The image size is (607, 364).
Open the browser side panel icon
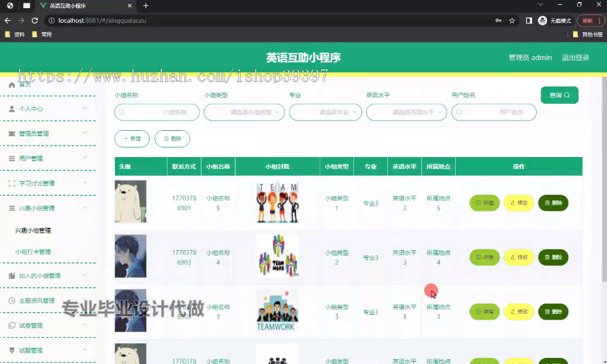(x=529, y=20)
